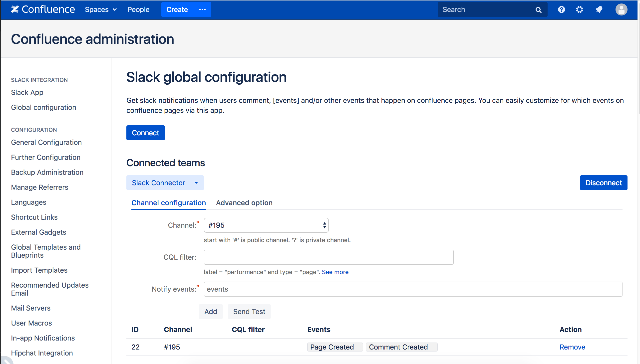Screen dimensions: 640x364
Task: Click inside the CQL filter field
Action: pyautogui.click(x=328, y=257)
